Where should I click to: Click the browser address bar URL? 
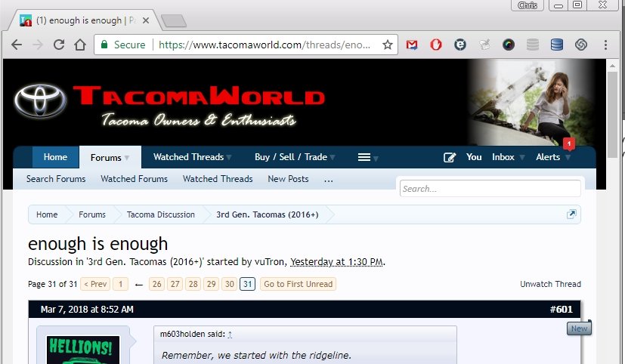[x=265, y=45]
